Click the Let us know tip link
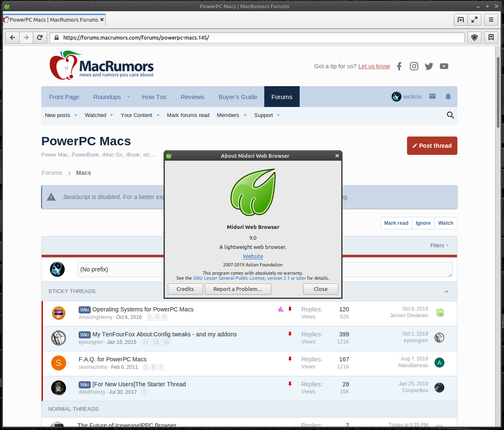This screenshot has height=430, width=504. [374, 66]
